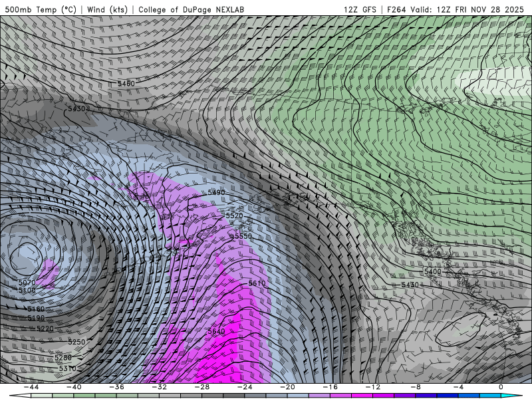Click the 5610 height contour label
This screenshot has width=532, height=399.
click(257, 283)
